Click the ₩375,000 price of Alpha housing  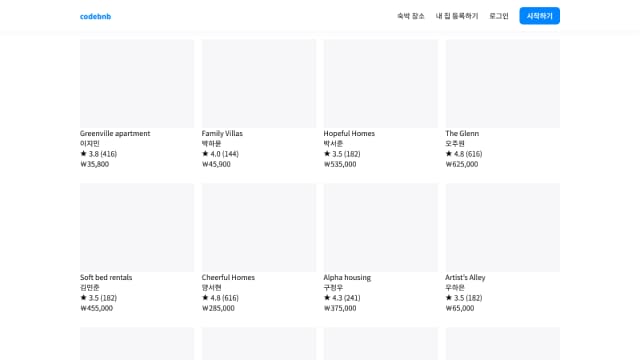click(340, 308)
